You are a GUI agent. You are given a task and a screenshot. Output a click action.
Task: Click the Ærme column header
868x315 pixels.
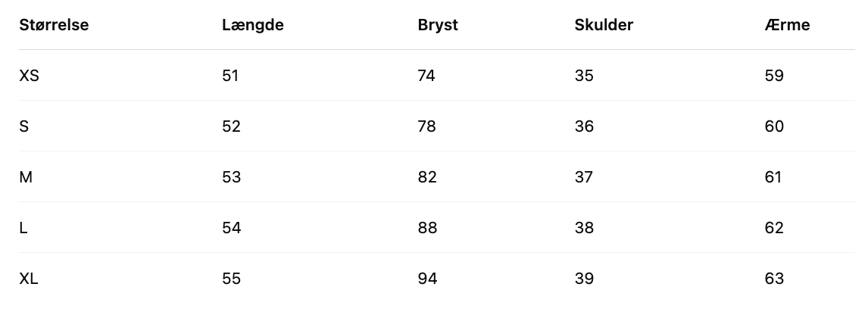point(787,25)
